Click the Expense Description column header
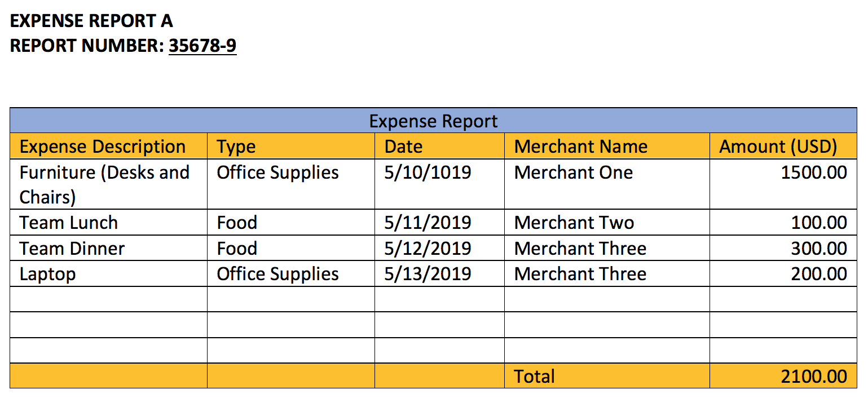 (108, 147)
